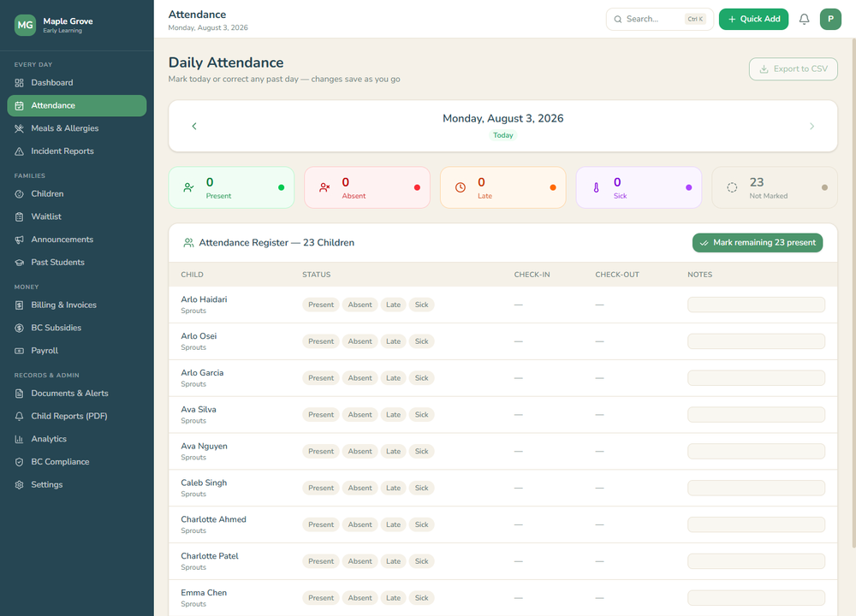Open Payroll banknote icon

(x=19, y=352)
